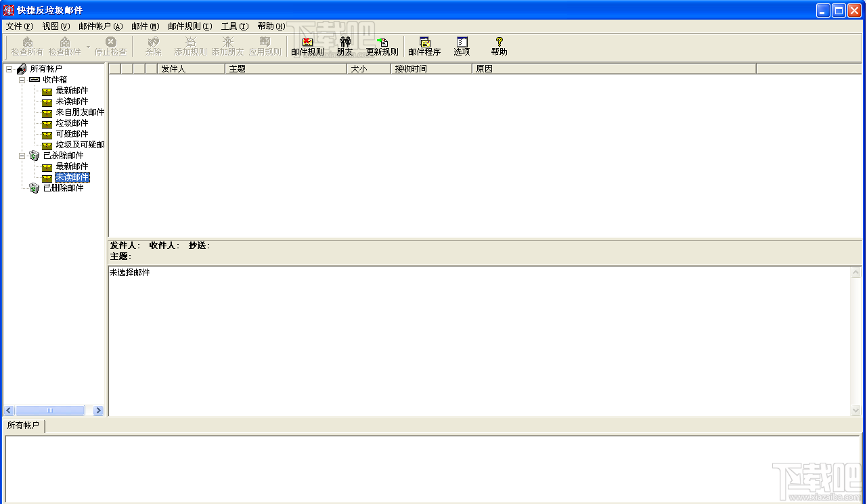Image resolution: width=867 pixels, height=504 pixels.
Task: Sort by the 主题 column header
Action: (286, 69)
